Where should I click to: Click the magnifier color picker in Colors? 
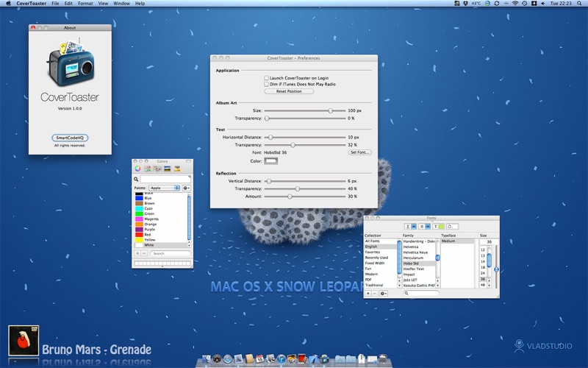[136, 179]
